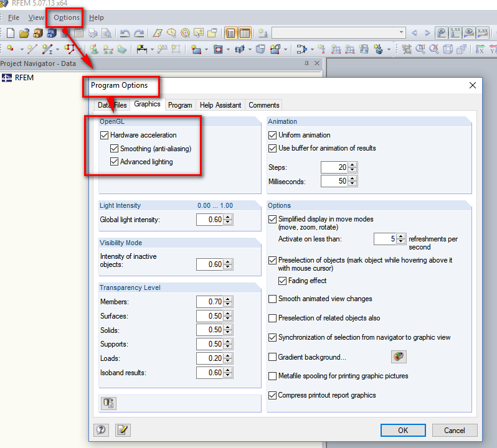Click the new load case star-arrow icon
Screen dimensions: 497x448
tap(263, 33)
